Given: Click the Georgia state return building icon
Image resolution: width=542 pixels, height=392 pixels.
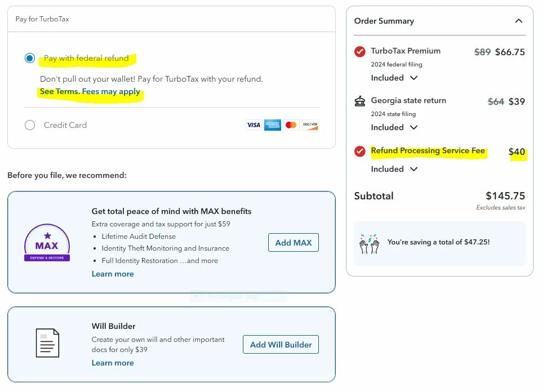Looking at the screenshot, I should pyautogui.click(x=360, y=101).
